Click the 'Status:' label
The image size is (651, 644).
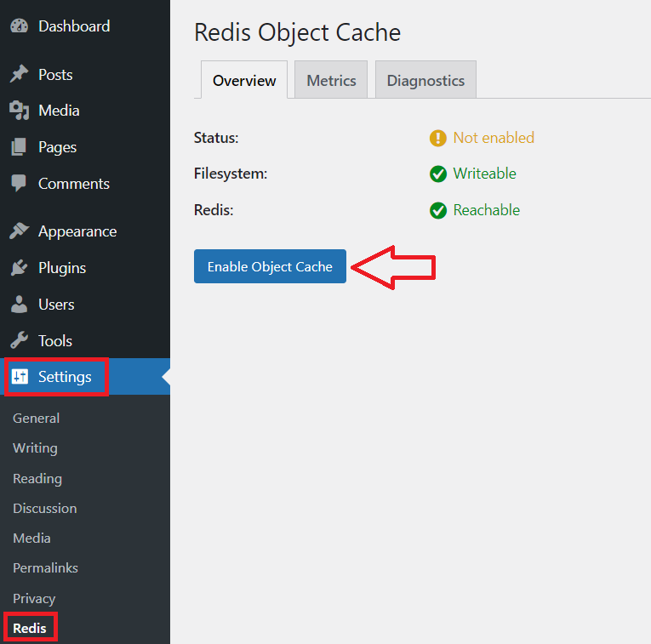pos(216,138)
